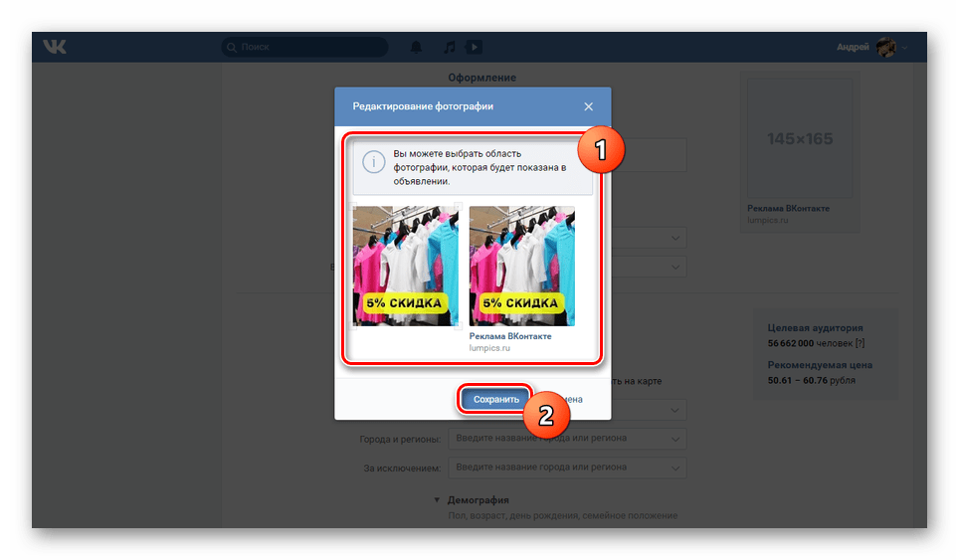Screen dimensions: 959x560
Task: Click the 50.61 – 60.76 рубля value
Action: [811, 380]
